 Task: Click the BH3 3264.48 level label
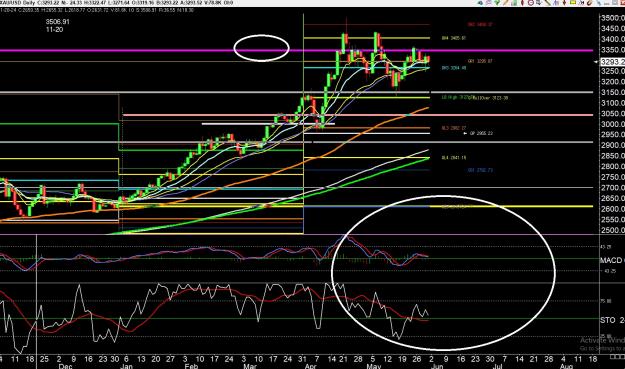click(x=454, y=68)
